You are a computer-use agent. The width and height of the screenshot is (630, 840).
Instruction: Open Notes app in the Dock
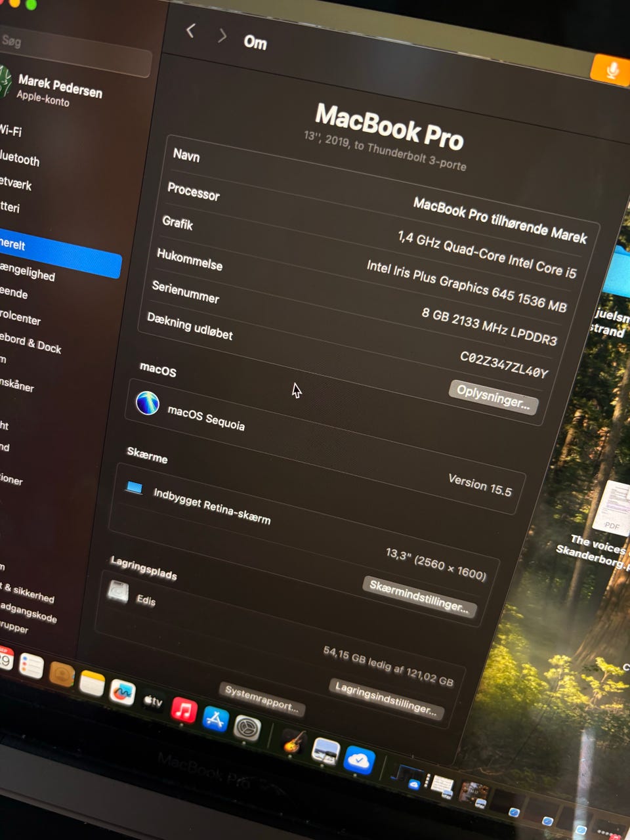(x=92, y=683)
